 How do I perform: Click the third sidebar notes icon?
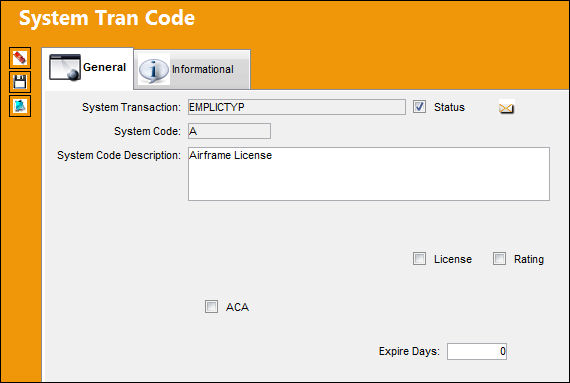(x=20, y=106)
